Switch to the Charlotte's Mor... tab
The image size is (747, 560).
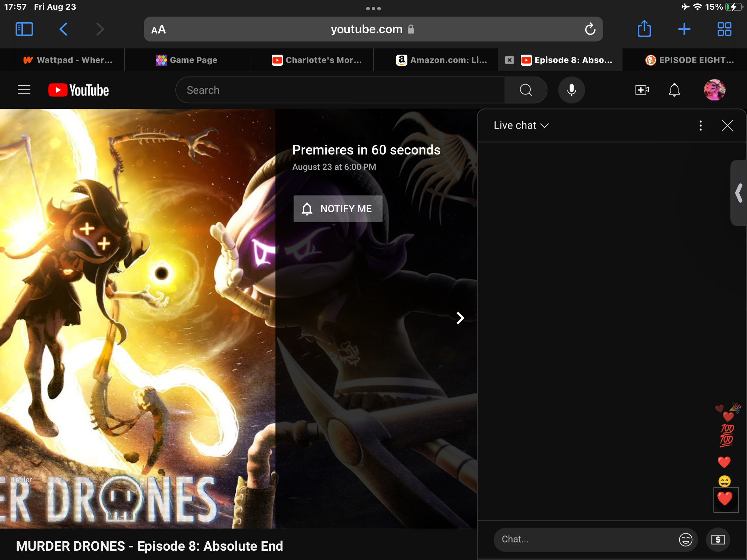[x=311, y=60]
